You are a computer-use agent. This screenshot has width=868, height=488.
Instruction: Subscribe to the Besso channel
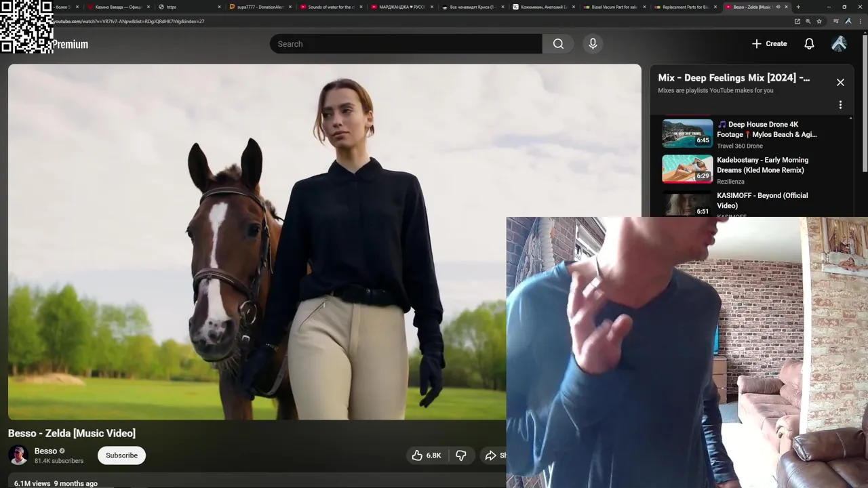(121, 455)
